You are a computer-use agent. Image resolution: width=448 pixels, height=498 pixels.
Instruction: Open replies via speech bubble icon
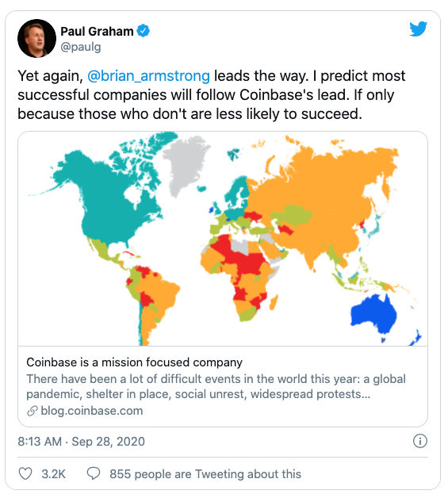tap(94, 473)
